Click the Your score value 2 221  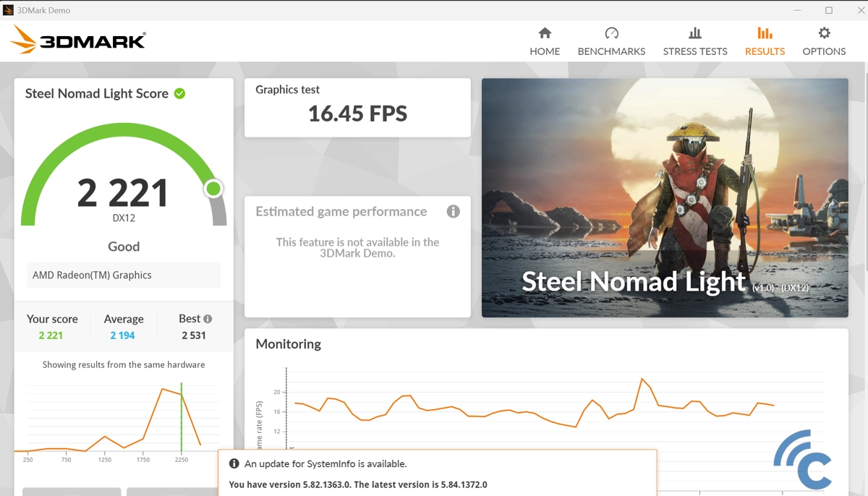point(51,335)
